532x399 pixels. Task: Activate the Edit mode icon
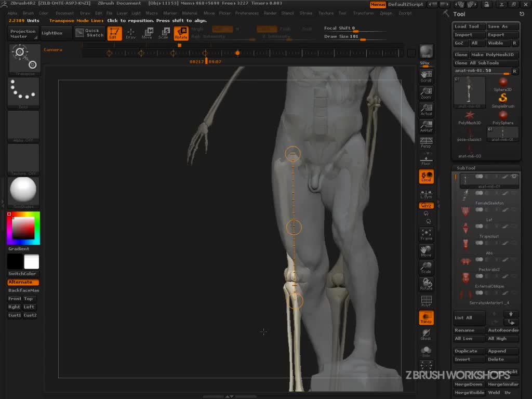coord(114,33)
